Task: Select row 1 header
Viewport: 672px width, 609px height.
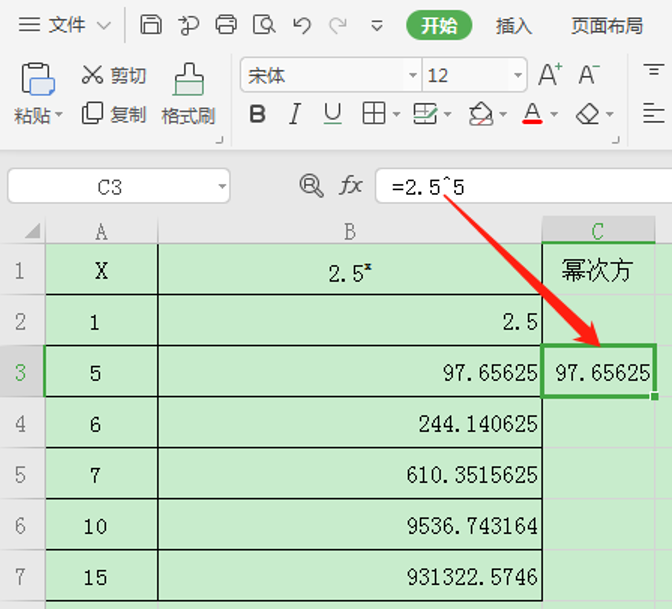Action: click(21, 270)
